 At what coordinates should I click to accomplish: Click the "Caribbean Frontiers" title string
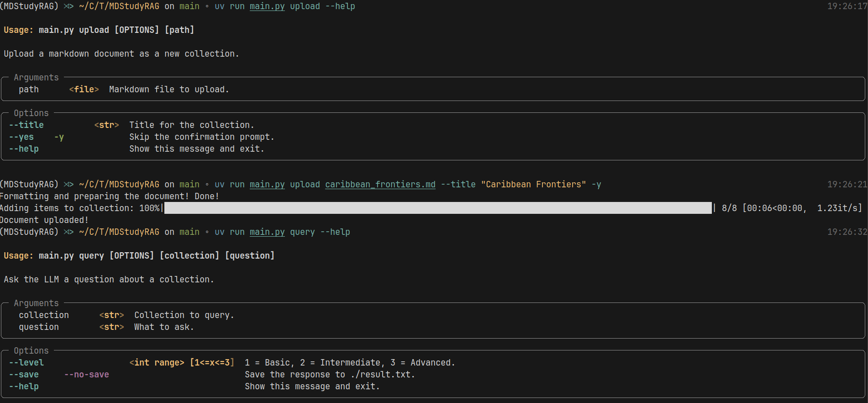(533, 184)
